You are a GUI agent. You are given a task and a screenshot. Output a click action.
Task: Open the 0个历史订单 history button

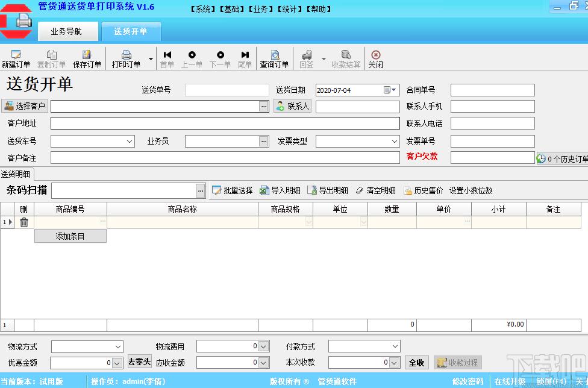(x=562, y=158)
